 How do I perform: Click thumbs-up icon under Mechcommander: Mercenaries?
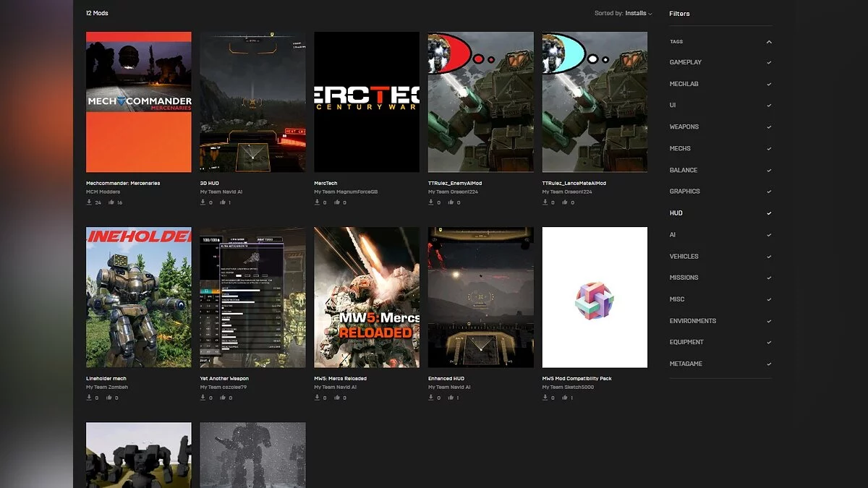pyautogui.click(x=112, y=202)
